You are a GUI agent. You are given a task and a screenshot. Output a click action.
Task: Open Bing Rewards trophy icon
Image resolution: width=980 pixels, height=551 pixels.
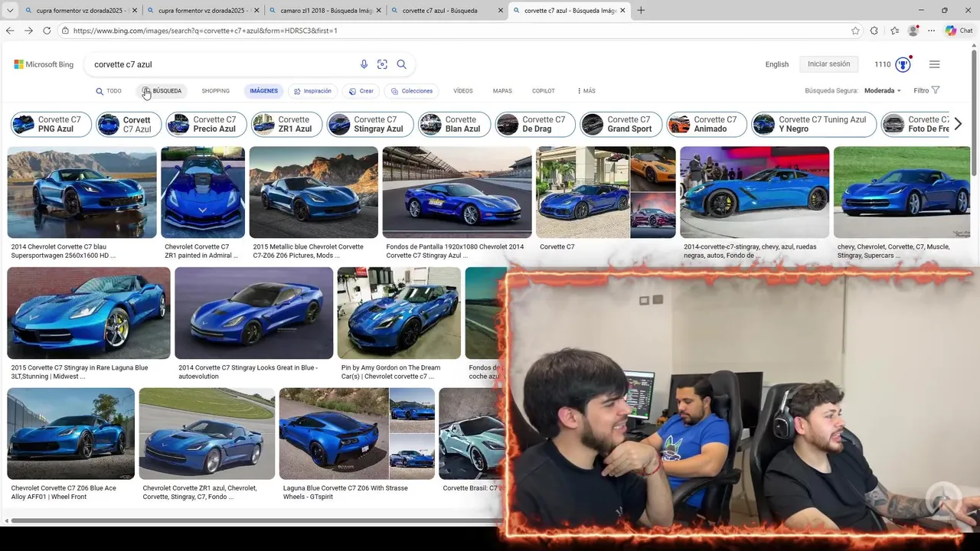tap(903, 64)
